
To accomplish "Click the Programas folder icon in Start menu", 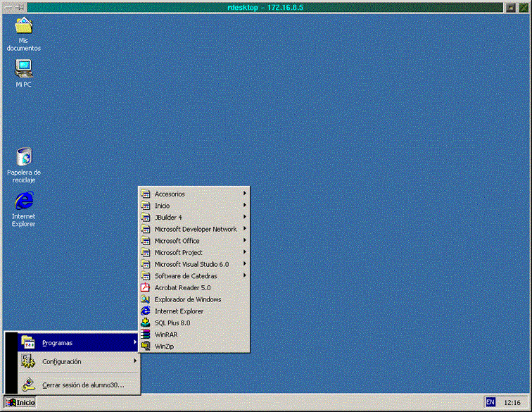I will [x=28, y=342].
